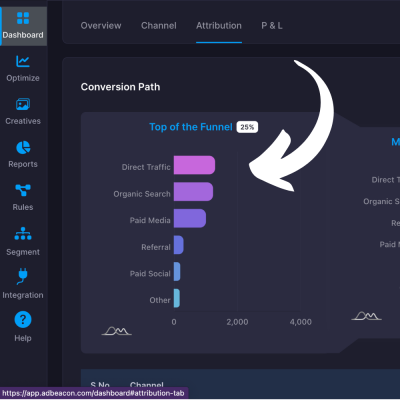400x400 pixels.
Task: Switch to the Overview tab
Action: pos(101,26)
